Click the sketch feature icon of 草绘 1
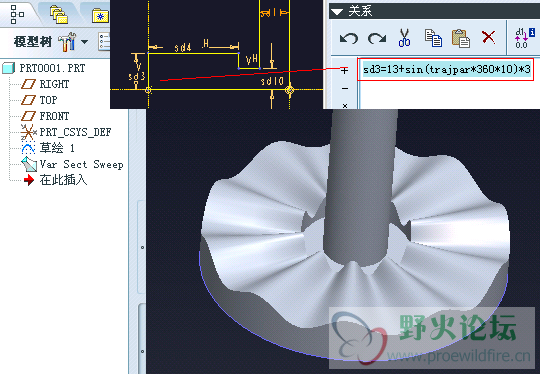 28,148
